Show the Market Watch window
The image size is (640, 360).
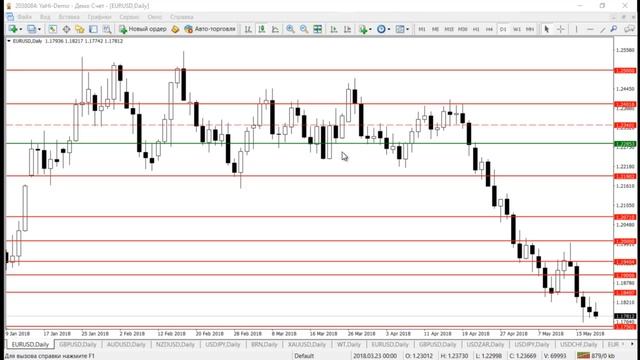(53, 29)
